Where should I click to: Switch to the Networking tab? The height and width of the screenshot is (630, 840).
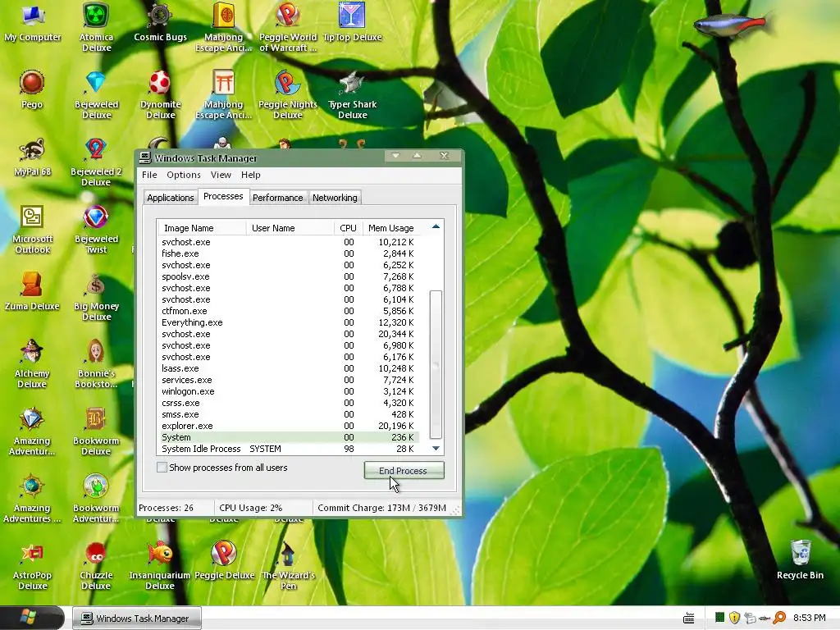tap(335, 198)
